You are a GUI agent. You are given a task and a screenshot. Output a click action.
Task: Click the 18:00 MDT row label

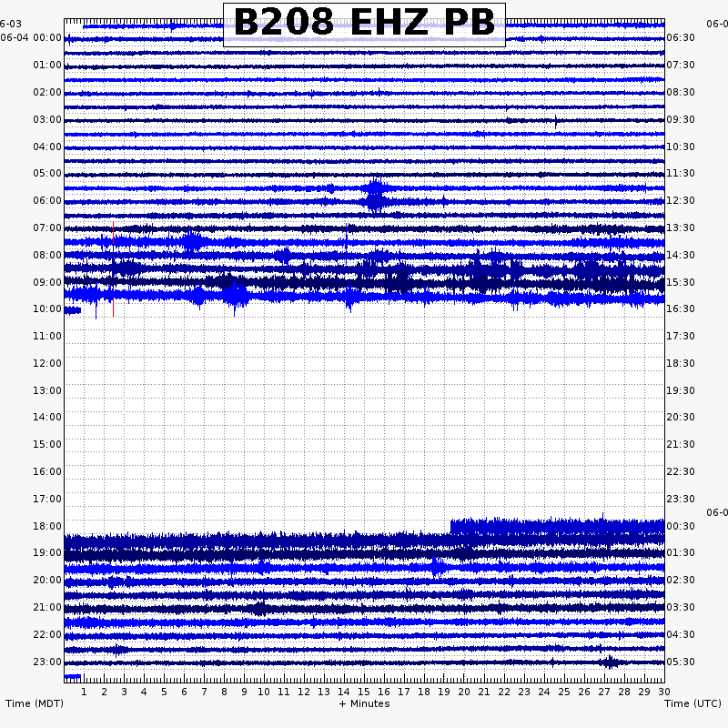[47, 526]
